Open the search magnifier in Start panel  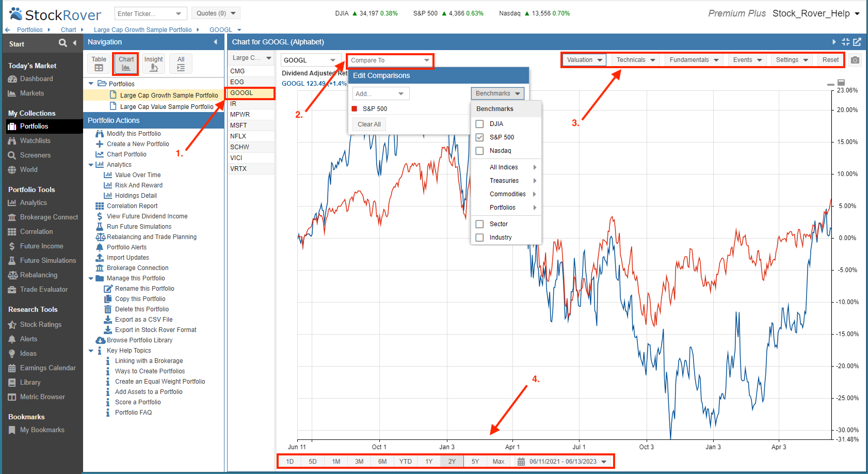coord(62,43)
